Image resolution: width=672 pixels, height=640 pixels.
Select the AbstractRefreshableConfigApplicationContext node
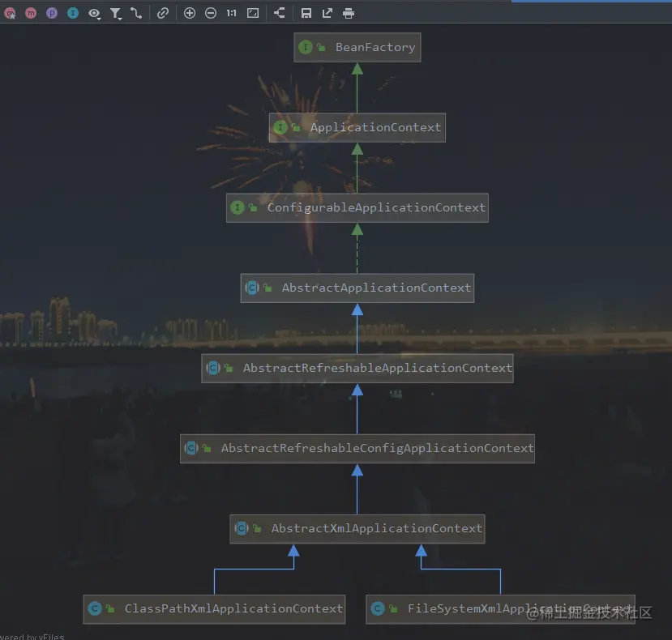coord(357,449)
